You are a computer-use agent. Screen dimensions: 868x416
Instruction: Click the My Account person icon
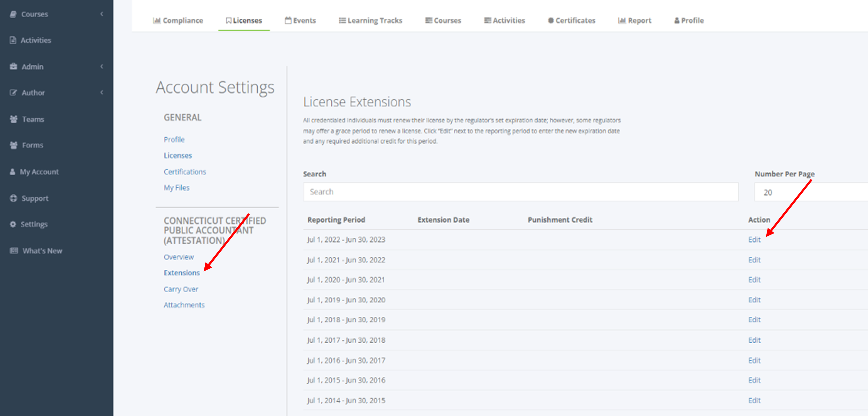click(13, 172)
